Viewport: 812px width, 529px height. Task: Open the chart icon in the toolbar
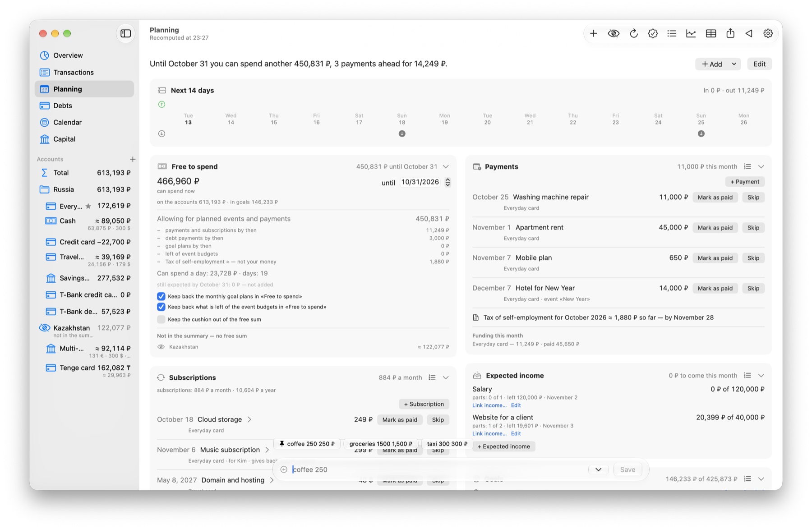point(691,33)
